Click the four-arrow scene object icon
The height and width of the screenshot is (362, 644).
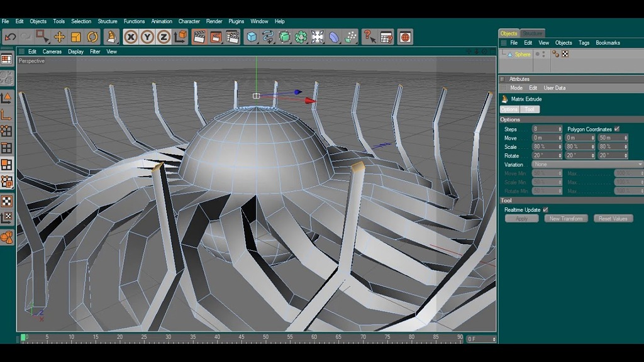click(317, 37)
